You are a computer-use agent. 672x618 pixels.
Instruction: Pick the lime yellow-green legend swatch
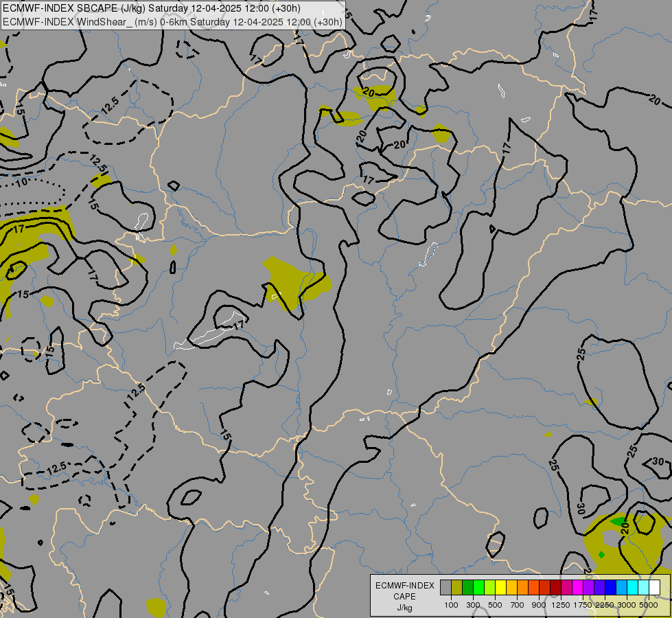[490, 587]
